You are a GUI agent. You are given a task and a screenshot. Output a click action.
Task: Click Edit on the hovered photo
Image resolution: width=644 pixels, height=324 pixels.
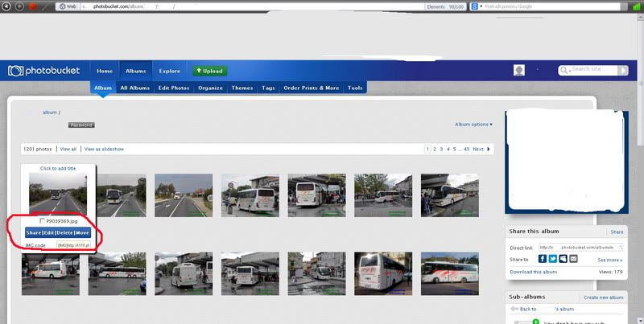click(x=49, y=232)
